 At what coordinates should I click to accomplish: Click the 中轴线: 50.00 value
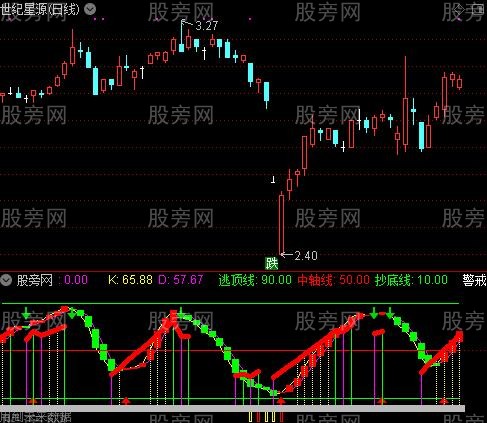pos(334,280)
